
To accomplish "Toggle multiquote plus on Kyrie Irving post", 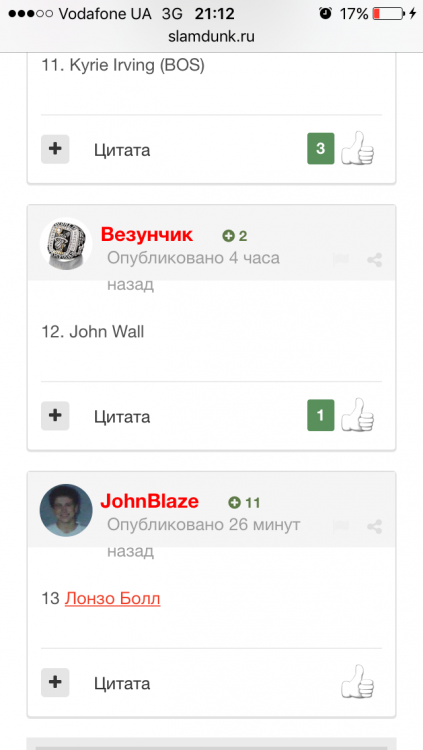I will pyautogui.click(x=55, y=149).
